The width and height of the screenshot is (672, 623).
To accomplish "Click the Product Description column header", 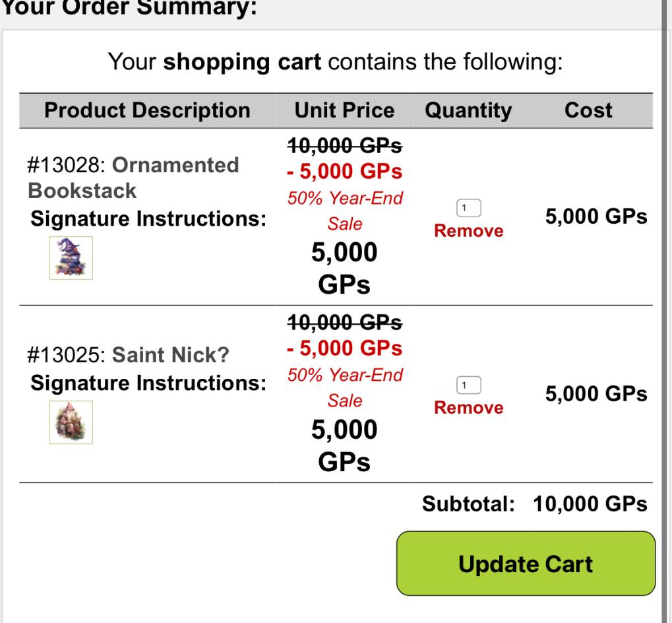I will (148, 110).
